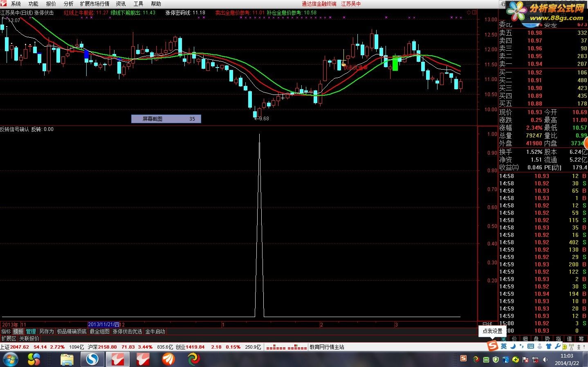Screen dimensions: 588x367
Task: Click the 沪深 index value 2158.80
Action: tap(108, 347)
